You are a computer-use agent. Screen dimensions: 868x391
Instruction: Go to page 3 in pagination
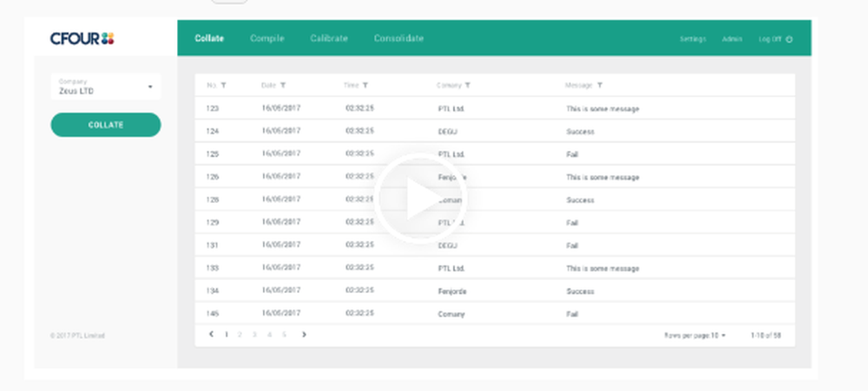pyautogui.click(x=254, y=335)
